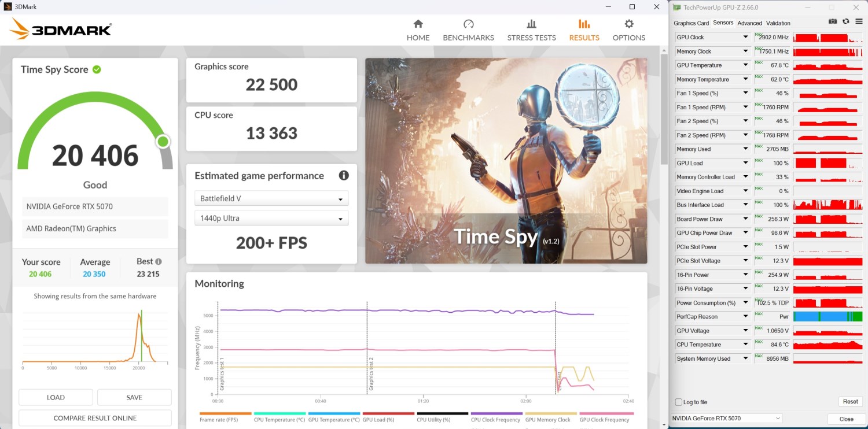
Task: Open the HOME section in 3DMark
Action: (x=418, y=30)
